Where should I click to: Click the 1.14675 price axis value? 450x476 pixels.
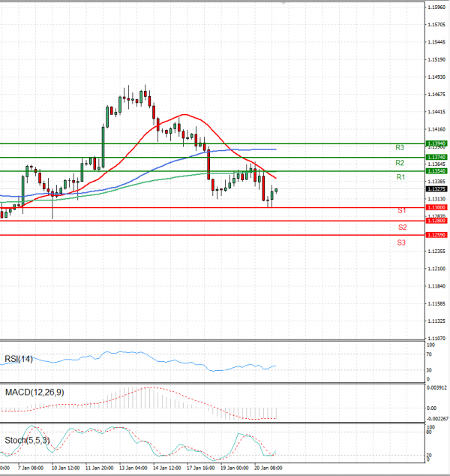(x=436, y=95)
